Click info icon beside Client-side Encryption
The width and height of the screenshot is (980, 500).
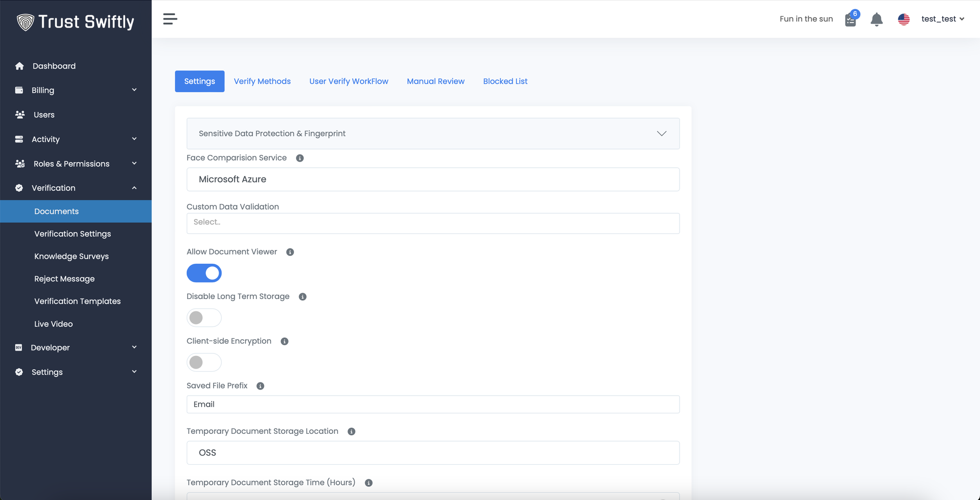click(x=284, y=341)
